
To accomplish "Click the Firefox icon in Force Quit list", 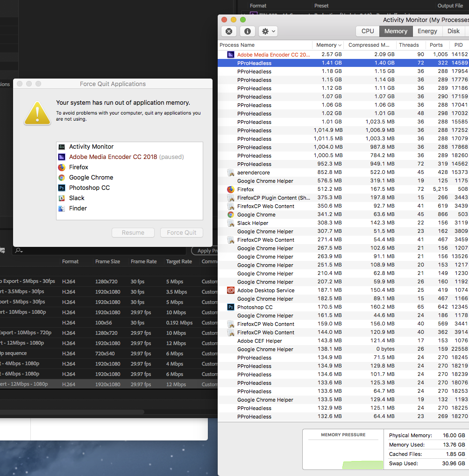I will coord(62,167).
